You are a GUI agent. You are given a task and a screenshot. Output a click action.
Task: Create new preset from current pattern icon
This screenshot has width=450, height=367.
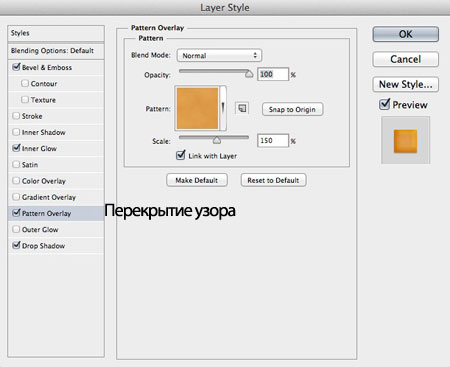[x=242, y=108]
